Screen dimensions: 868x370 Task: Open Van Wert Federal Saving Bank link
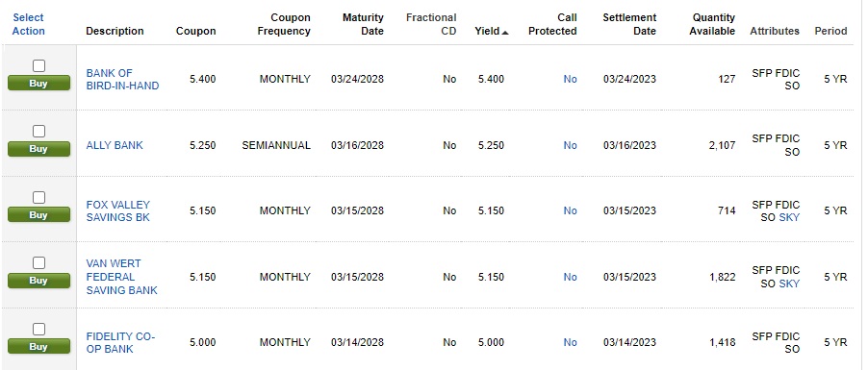pos(122,277)
